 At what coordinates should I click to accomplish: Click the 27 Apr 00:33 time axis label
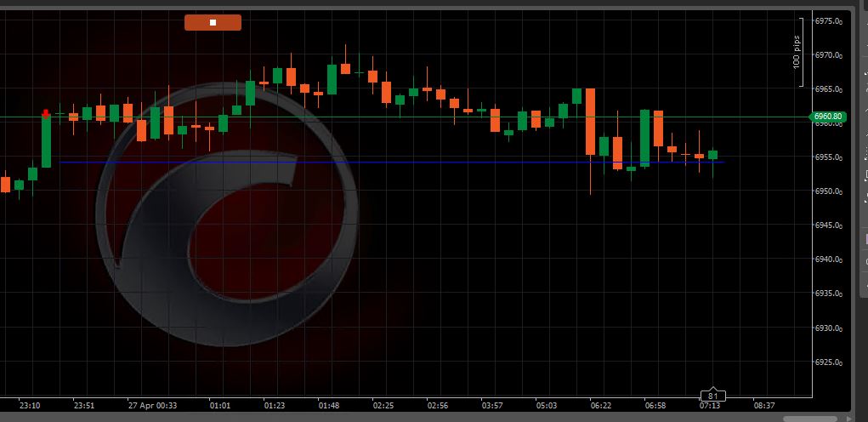coord(152,406)
